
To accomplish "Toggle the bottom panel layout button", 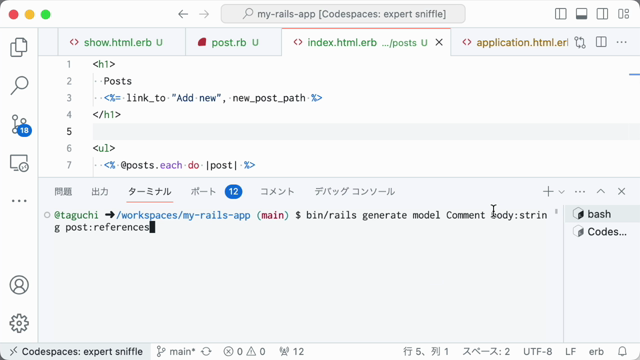I will tap(582, 14).
